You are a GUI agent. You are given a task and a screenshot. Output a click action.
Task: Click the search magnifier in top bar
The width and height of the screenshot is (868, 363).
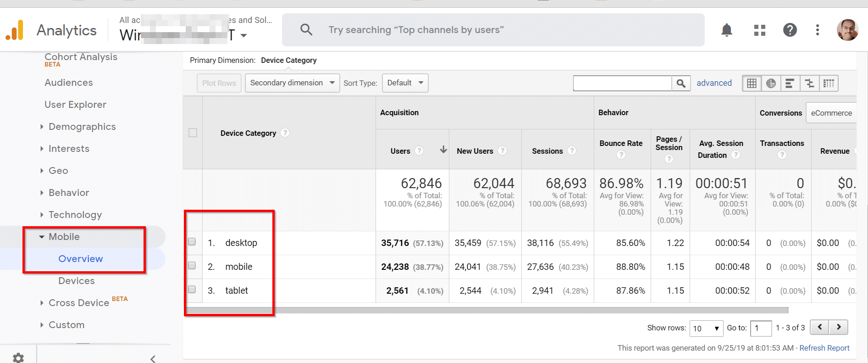coord(306,30)
